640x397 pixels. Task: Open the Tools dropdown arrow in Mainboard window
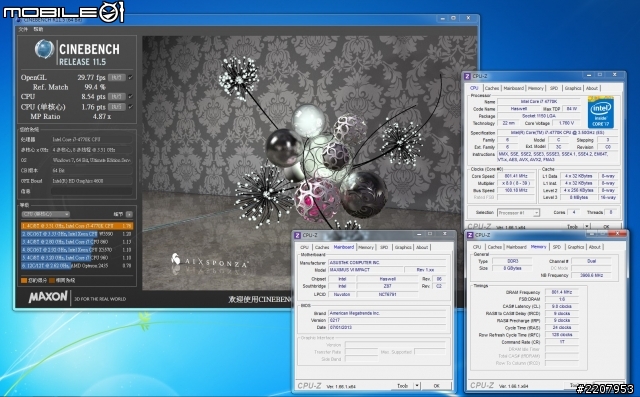point(417,386)
